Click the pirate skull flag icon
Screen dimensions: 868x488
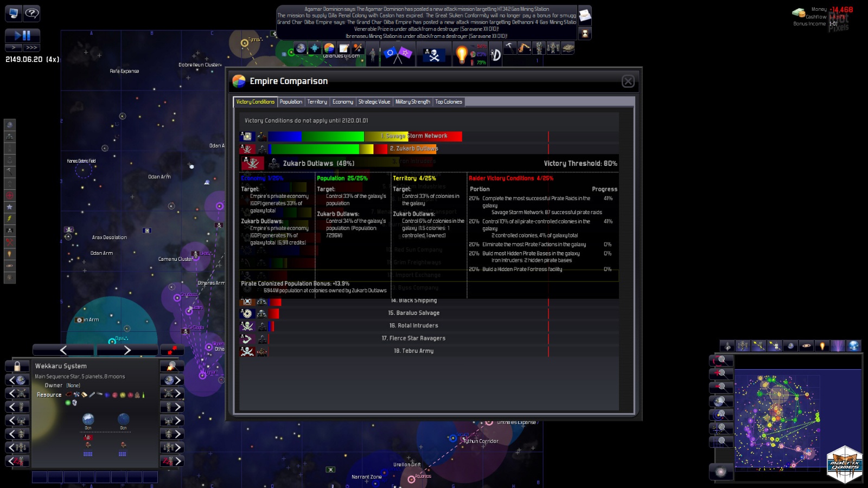[433, 55]
